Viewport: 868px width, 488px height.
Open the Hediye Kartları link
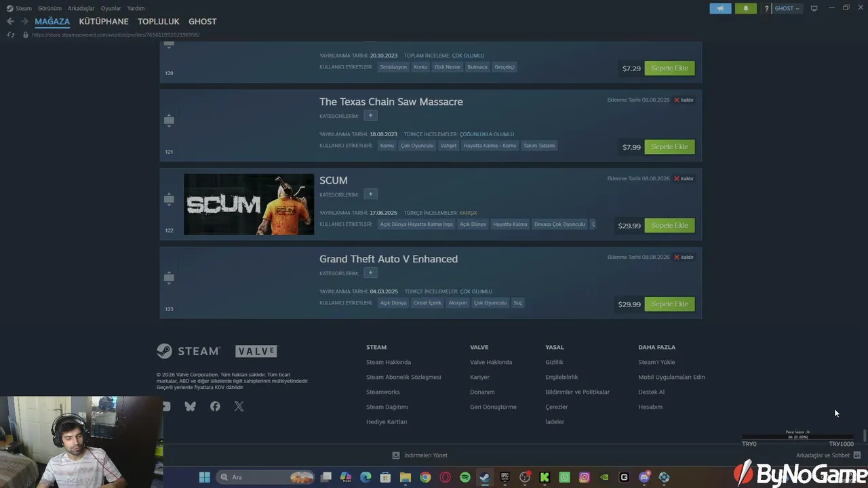click(x=387, y=422)
